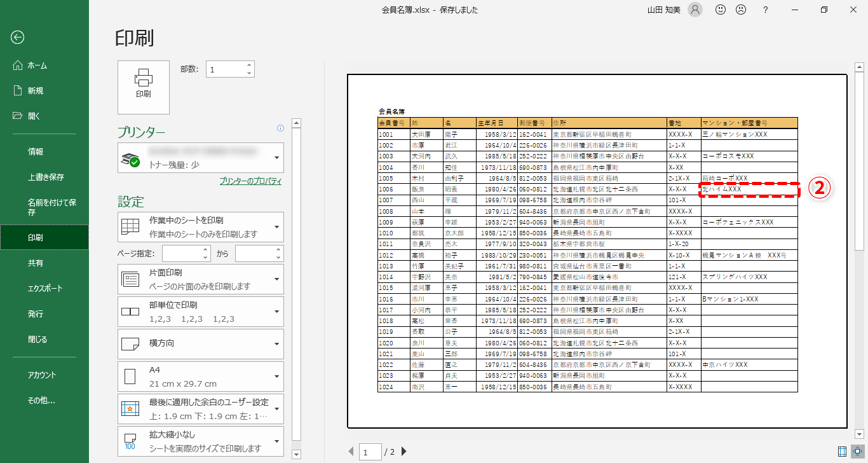Select 印刷 in the sidebar menu
Screen dimensions: 868x463
(x=44, y=238)
